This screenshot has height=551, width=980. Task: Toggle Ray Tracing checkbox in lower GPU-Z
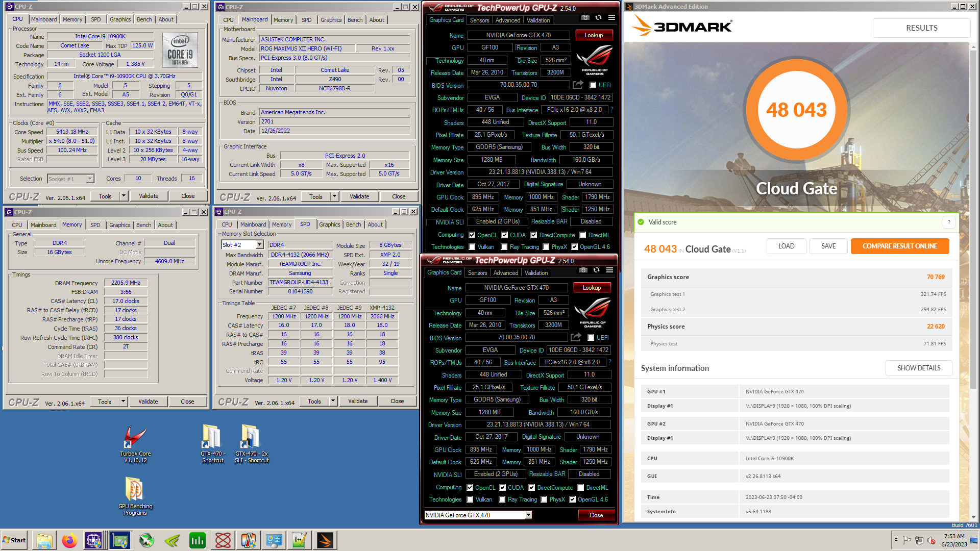pos(502,499)
